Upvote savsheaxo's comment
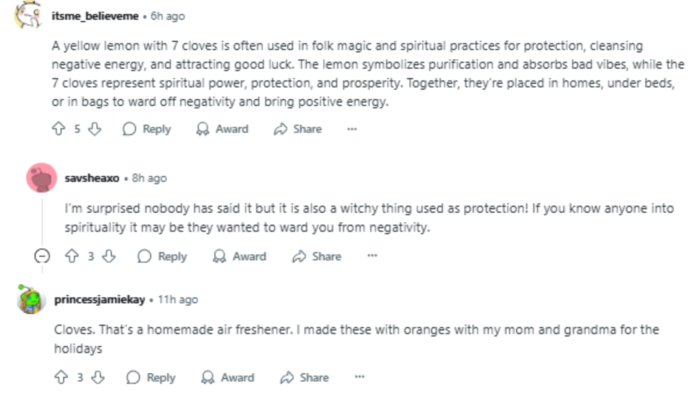 [72, 256]
